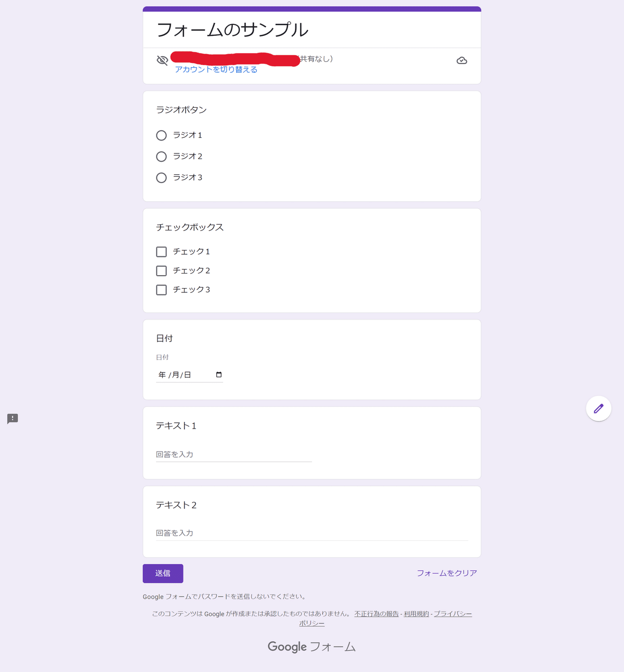The height and width of the screenshot is (672, 624).
Task: Click the テキスト１ answer input field
Action: 234,455
